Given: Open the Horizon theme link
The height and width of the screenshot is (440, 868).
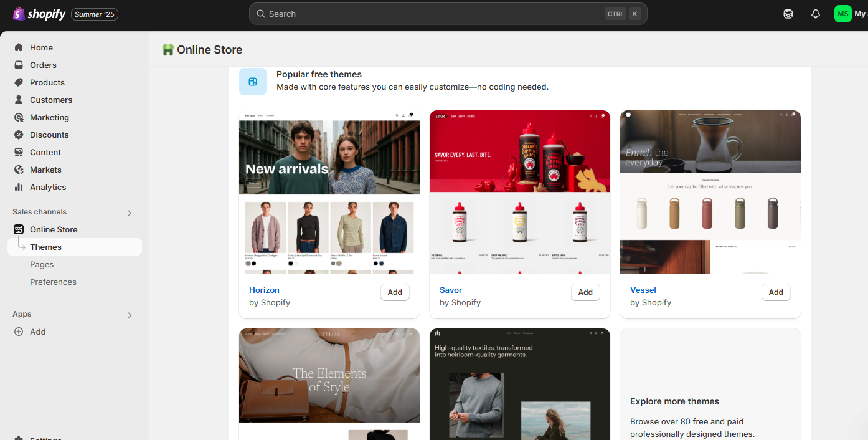Looking at the screenshot, I should 264,290.
